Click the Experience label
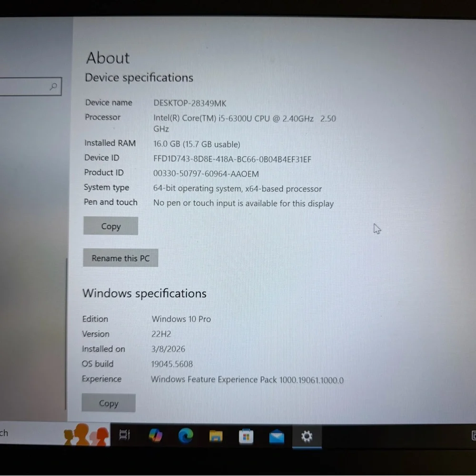This screenshot has height=476, width=476. tap(101, 379)
